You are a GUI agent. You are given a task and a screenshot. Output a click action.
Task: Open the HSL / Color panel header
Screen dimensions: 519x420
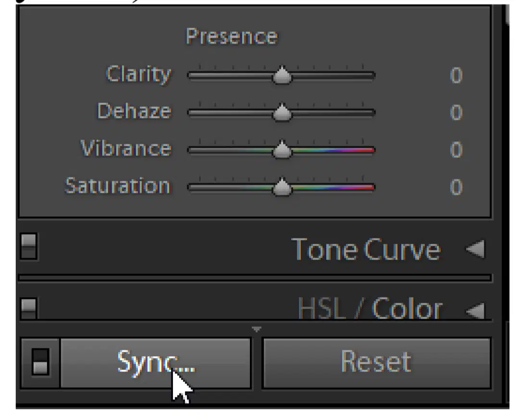pos(370,308)
